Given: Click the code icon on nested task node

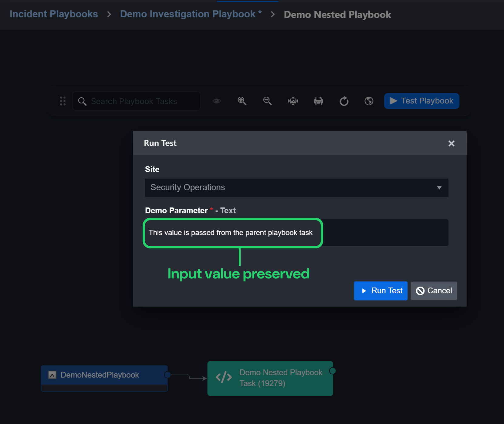Looking at the screenshot, I should 224,378.
